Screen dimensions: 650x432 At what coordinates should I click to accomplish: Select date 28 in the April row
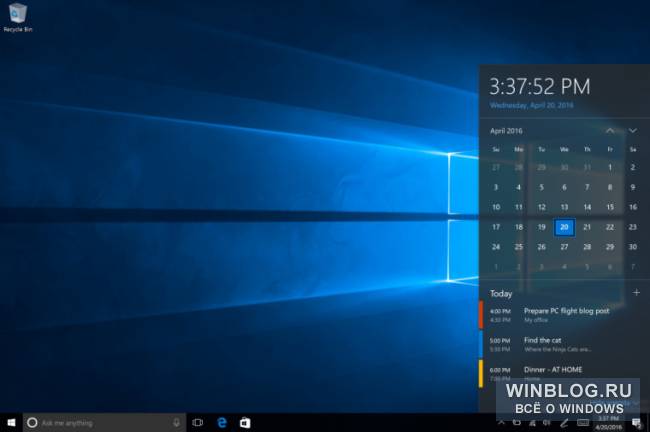pos(587,247)
